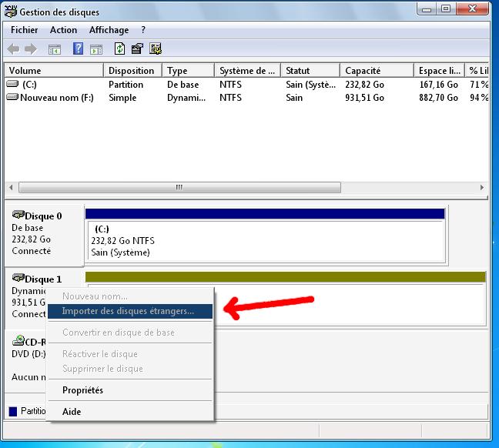Click the horizontal scrollbar right arrow
Image resolution: width=499 pixels, height=448 pixels.
pos(482,187)
